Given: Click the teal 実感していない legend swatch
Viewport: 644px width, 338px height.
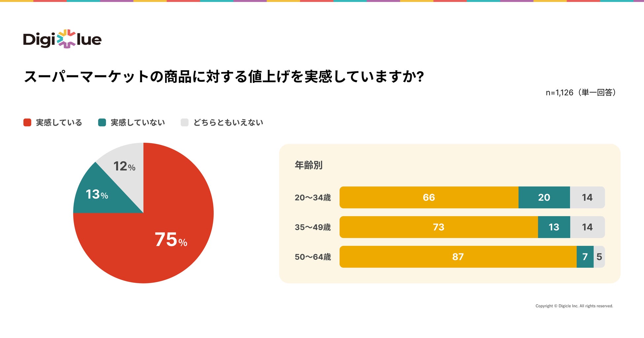Looking at the screenshot, I should [x=102, y=123].
